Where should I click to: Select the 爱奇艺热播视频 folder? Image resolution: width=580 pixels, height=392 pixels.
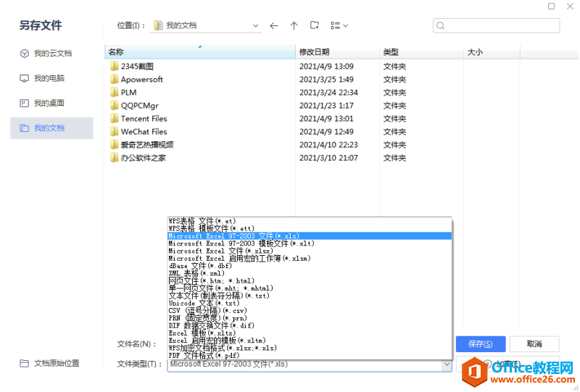pyautogui.click(x=147, y=145)
